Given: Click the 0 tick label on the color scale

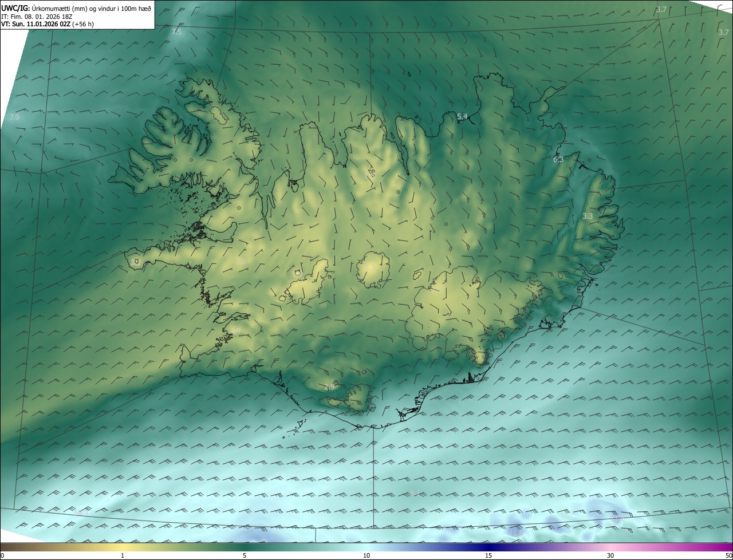Looking at the screenshot, I should coord(2,555).
